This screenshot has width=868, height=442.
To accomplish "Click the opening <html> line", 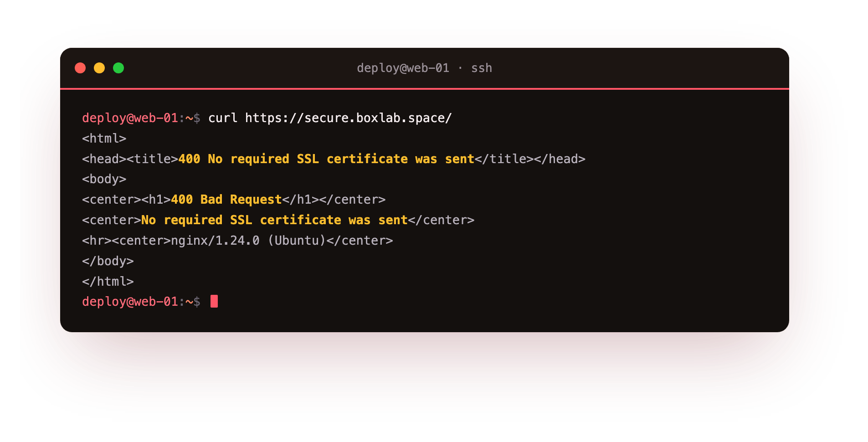I will point(104,139).
